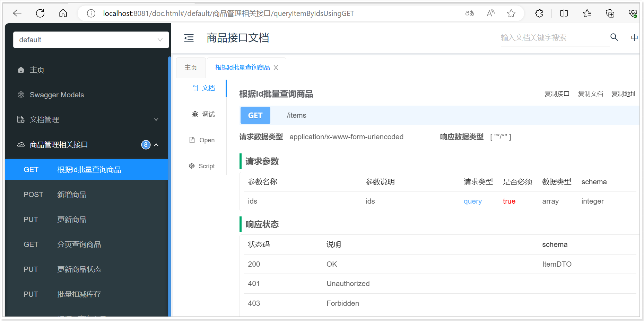This screenshot has width=644, height=321.
Task: Switch language with the 中 button
Action: pyautogui.click(x=634, y=37)
